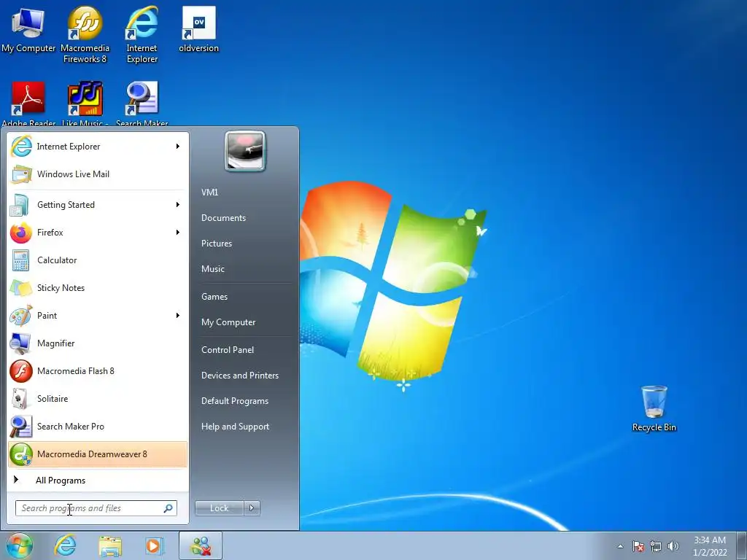Click the Getting Started icon

[x=20, y=205]
